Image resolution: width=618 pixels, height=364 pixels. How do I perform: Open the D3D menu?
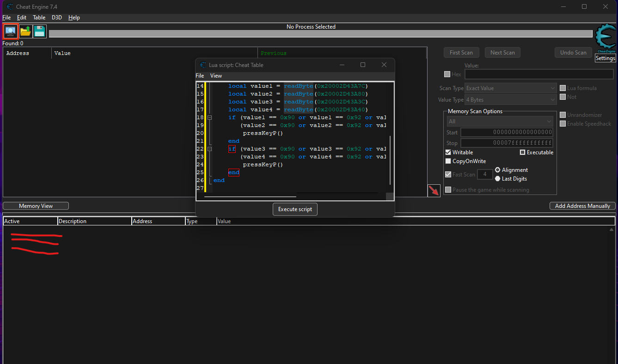[x=56, y=18]
